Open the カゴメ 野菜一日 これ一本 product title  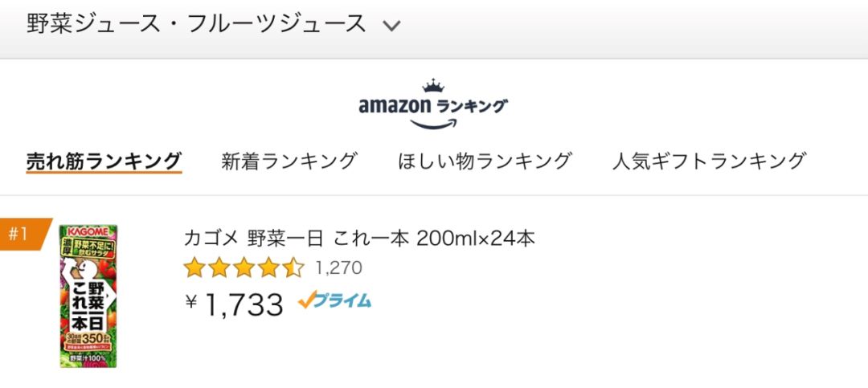tap(359, 239)
